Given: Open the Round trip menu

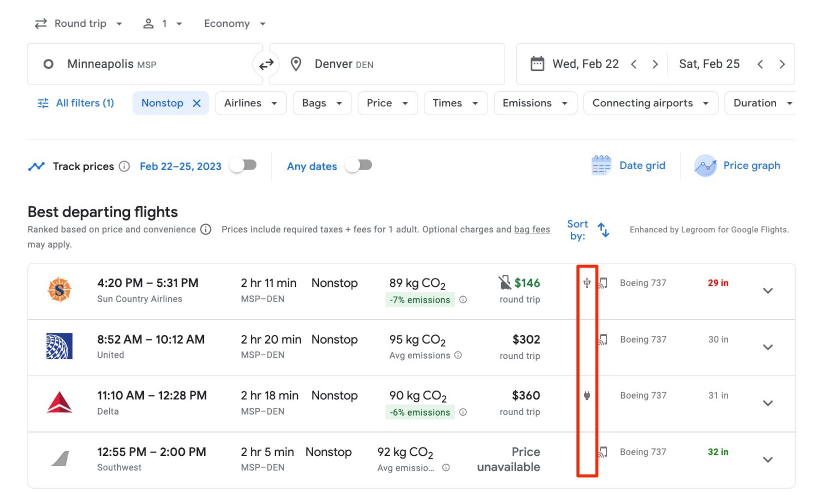Looking at the screenshot, I should coord(78,23).
